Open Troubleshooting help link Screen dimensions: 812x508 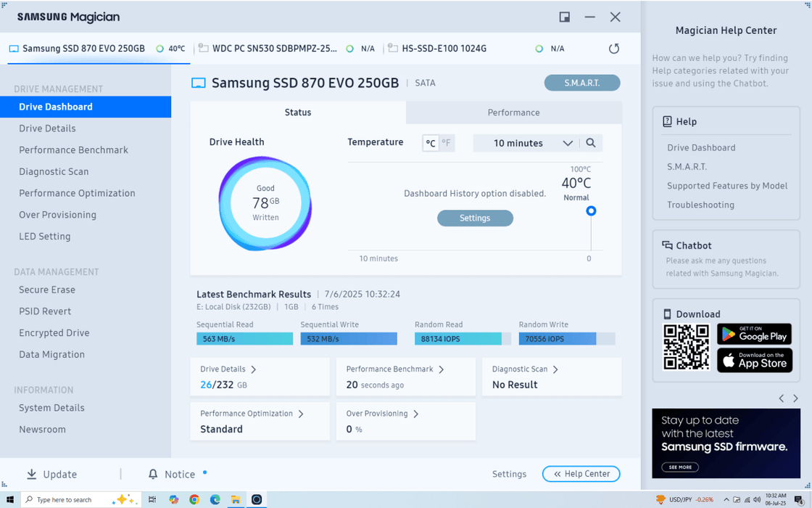click(700, 205)
